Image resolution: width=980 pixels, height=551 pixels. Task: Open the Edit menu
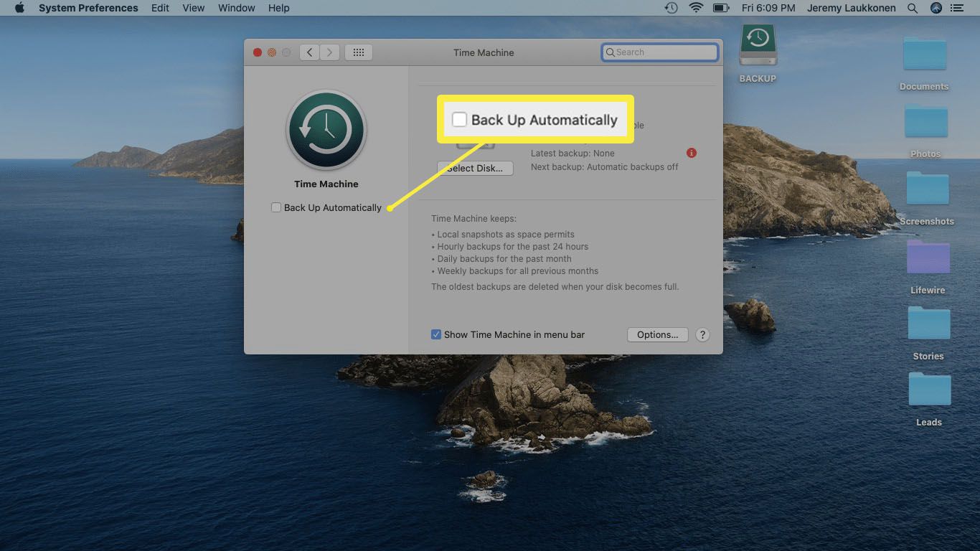(x=160, y=8)
